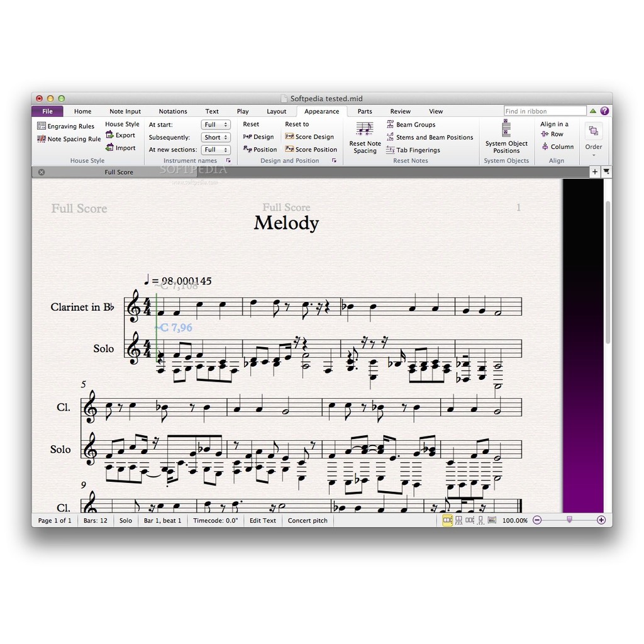Switch to the Note Input tab
This screenshot has height=644, width=644.
pos(125,111)
